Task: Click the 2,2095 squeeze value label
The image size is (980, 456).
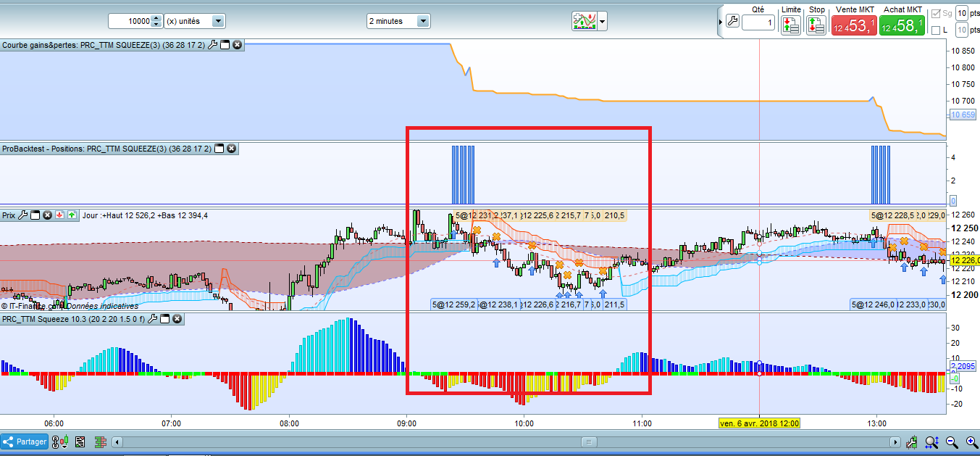Action: 963,366
